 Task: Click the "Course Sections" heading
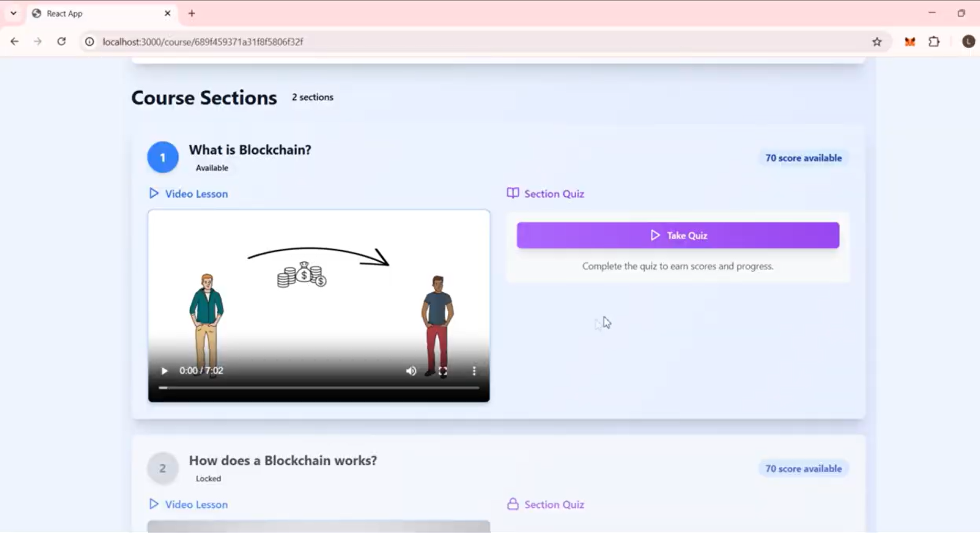(204, 98)
